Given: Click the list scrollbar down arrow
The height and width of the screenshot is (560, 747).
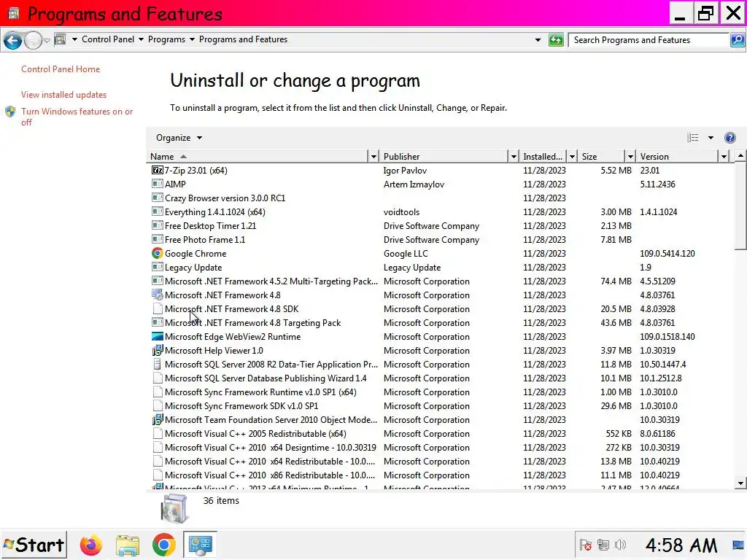Looking at the screenshot, I should pos(740,483).
